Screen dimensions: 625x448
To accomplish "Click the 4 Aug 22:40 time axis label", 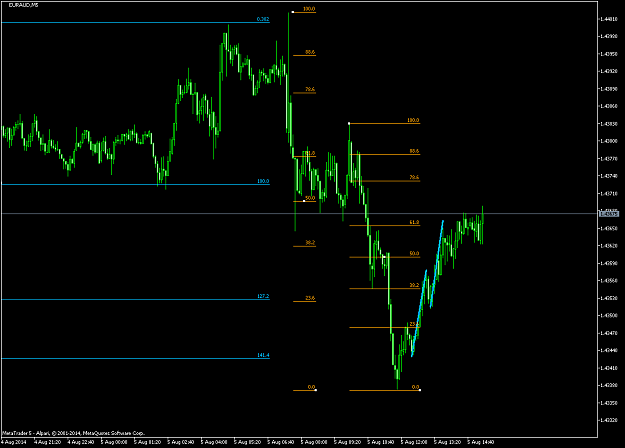I will [81, 442].
